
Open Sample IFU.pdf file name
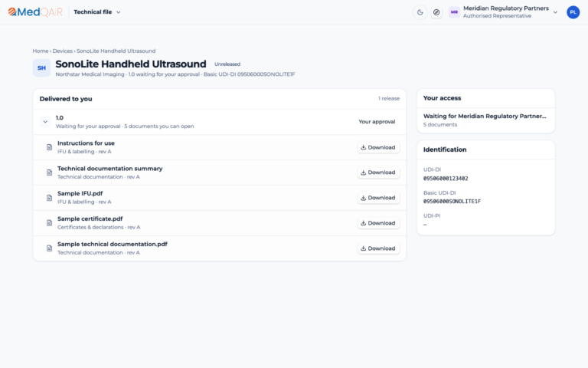80,193
